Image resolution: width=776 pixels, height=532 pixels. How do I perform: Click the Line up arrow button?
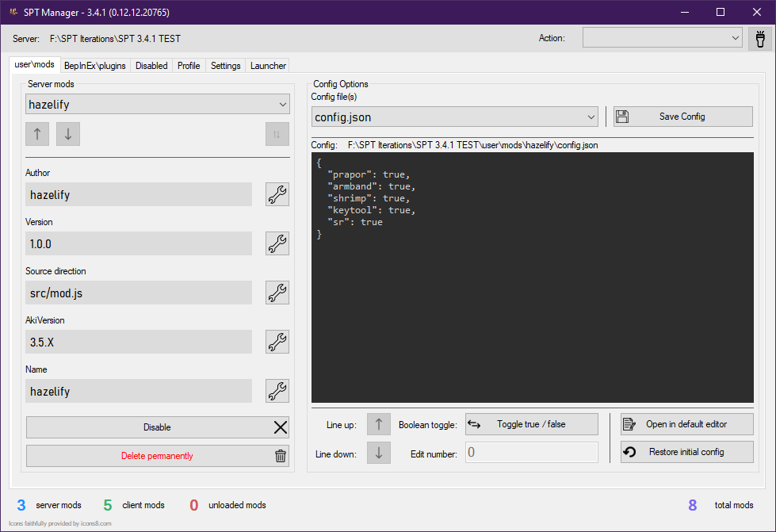[x=379, y=424]
